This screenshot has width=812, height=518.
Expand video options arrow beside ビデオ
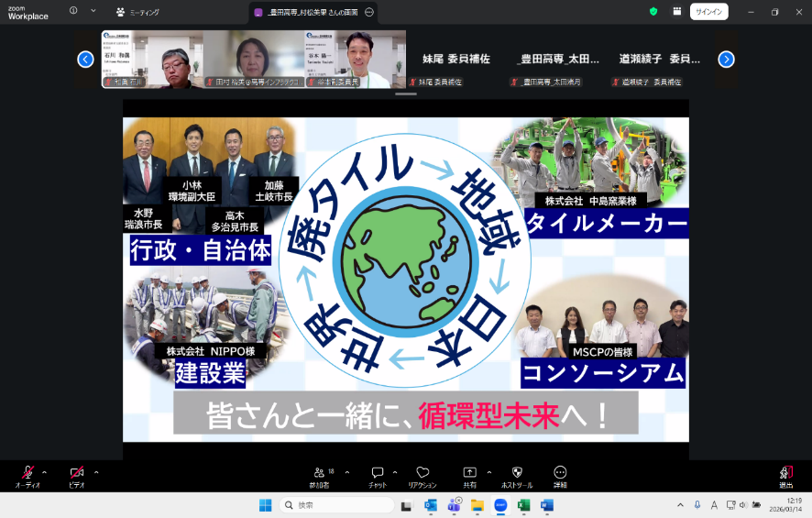point(96,472)
